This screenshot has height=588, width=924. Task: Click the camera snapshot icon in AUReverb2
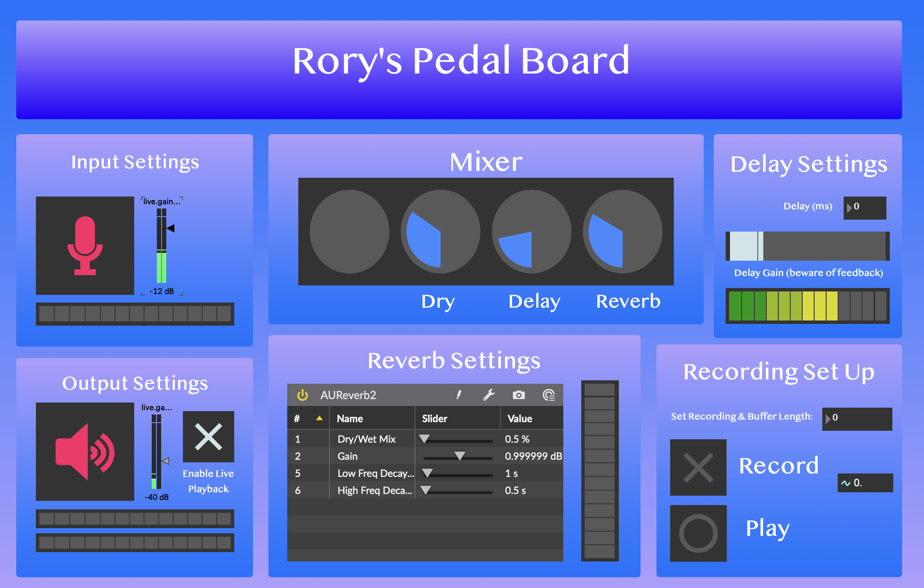(518, 395)
